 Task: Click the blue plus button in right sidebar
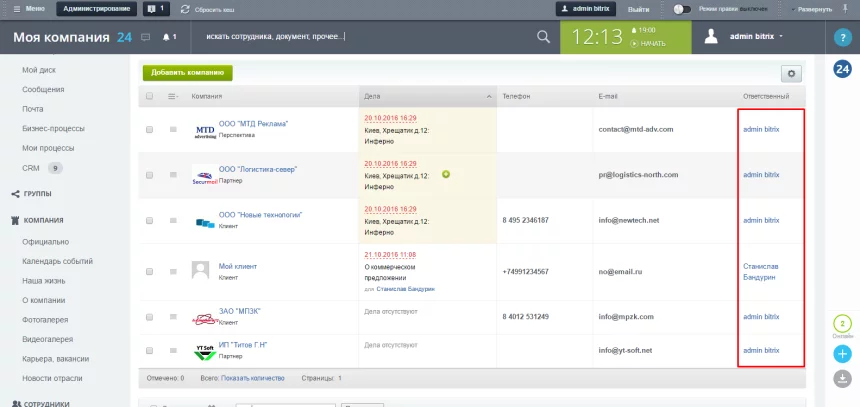click(x=842, y=354)
